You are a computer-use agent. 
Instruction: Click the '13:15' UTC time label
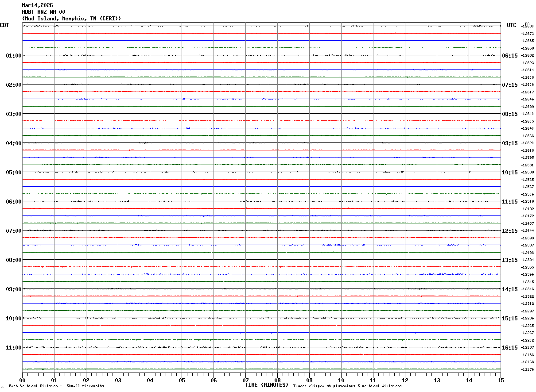coord(509,260)
